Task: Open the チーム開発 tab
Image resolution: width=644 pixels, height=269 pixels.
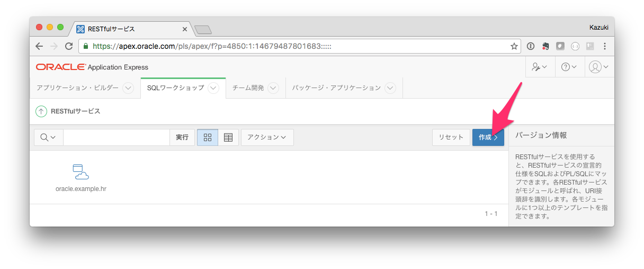Action: coord(248,88)
